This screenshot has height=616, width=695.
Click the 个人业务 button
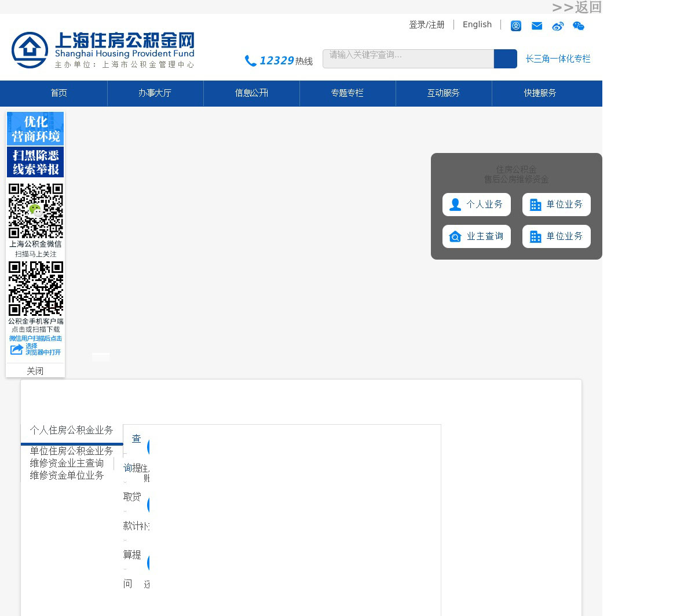pyautogui.click(x=477, y=205)
